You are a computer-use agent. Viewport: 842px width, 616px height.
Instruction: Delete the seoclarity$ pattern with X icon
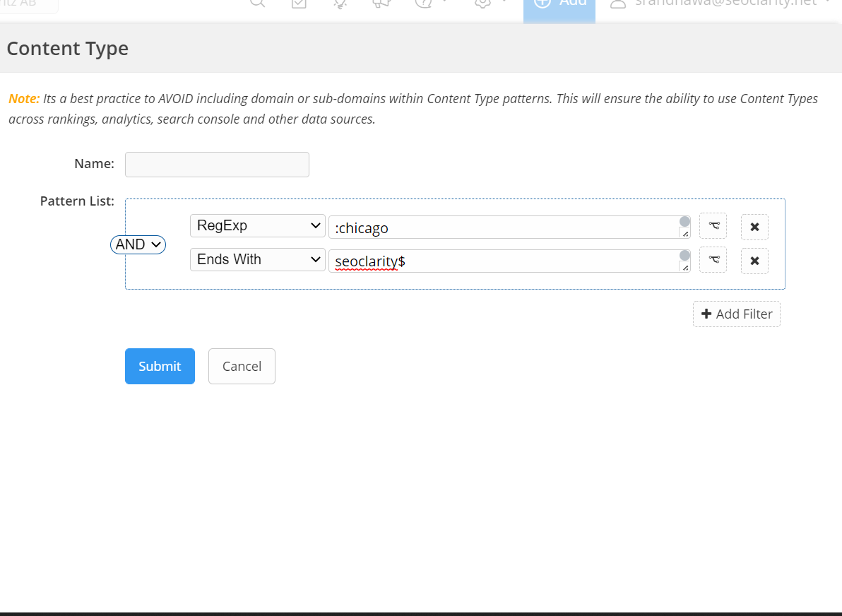[754, 261]
